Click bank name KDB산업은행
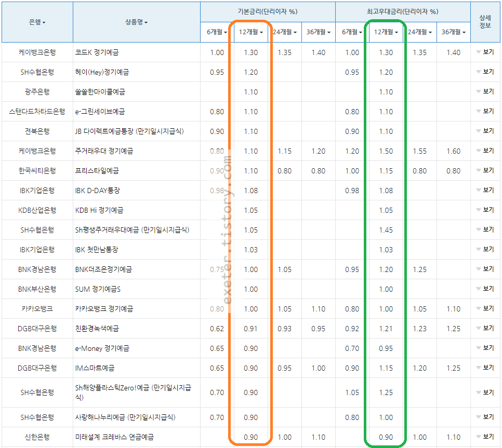The image size is (502, 448). [x=37, y=210]
